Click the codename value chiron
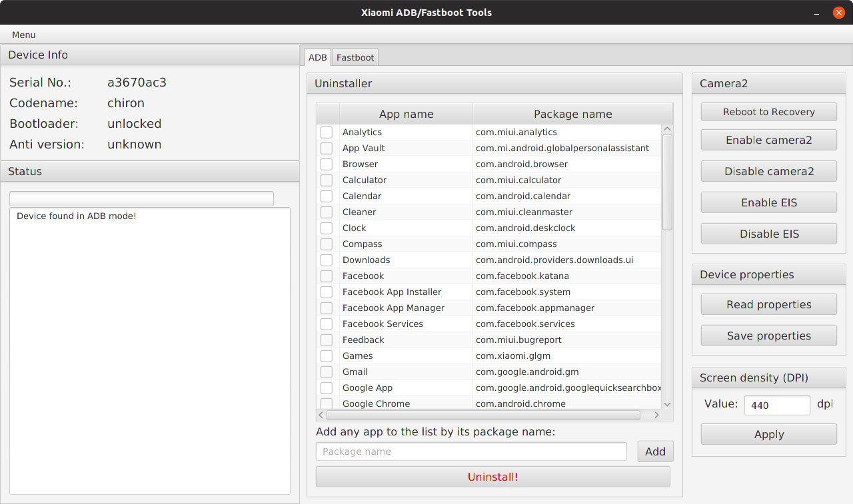 click(126, 103)
